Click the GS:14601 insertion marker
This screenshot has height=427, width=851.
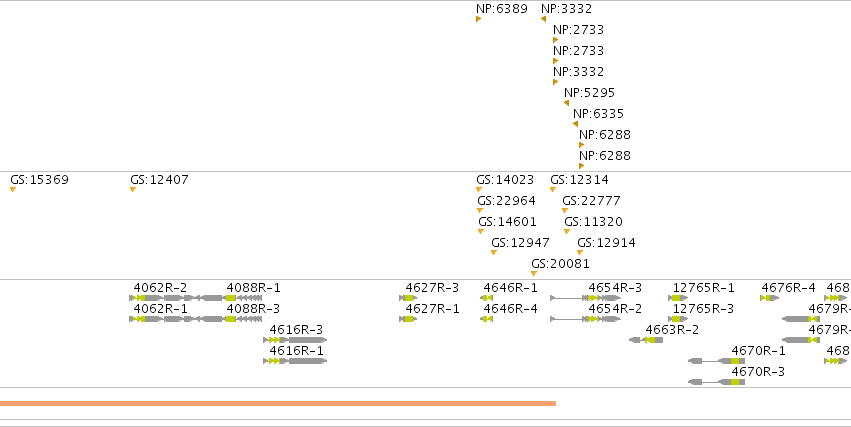pyautogui.click(x=481, y=232)
